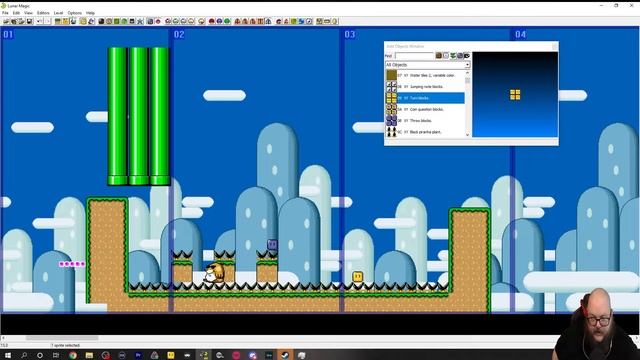Open the View menu

coord(28,13)
